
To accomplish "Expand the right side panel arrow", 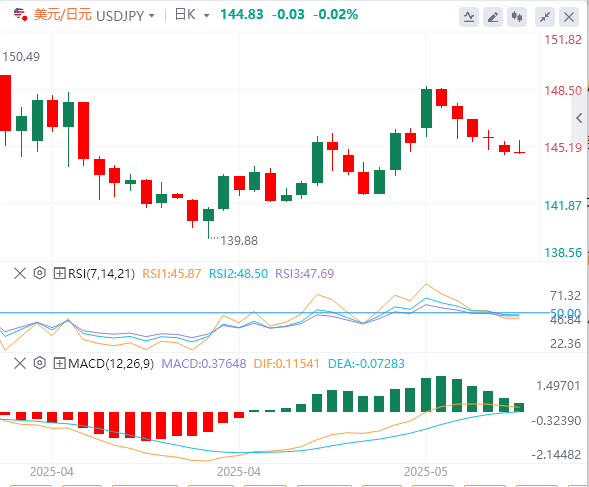I will pos(579,118).
